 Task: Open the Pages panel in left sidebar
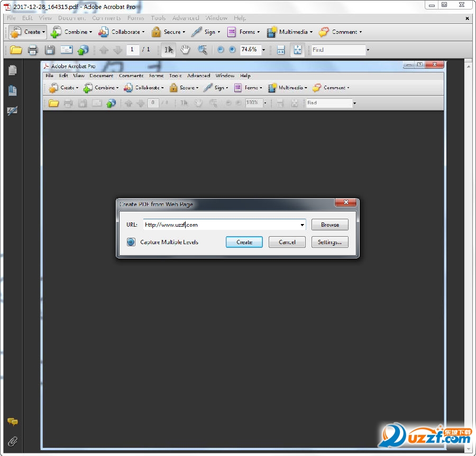pos(13,70)
